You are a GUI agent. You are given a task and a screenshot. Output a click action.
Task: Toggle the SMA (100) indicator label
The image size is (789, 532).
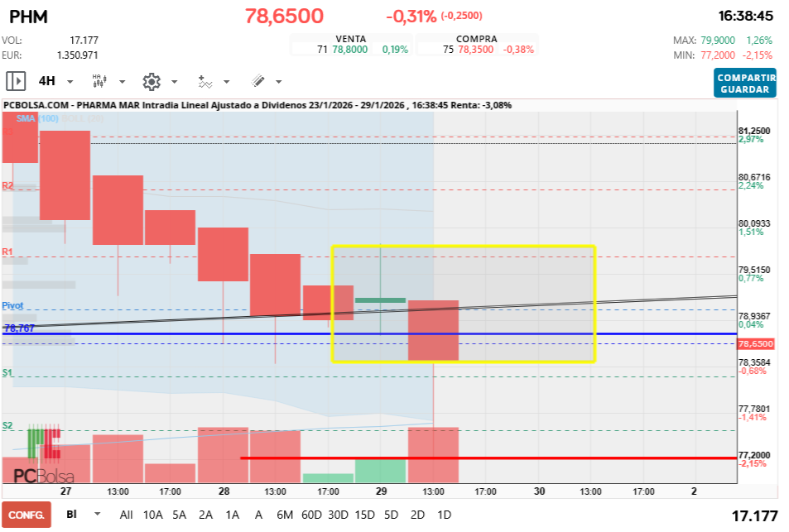tap(36, 119)
